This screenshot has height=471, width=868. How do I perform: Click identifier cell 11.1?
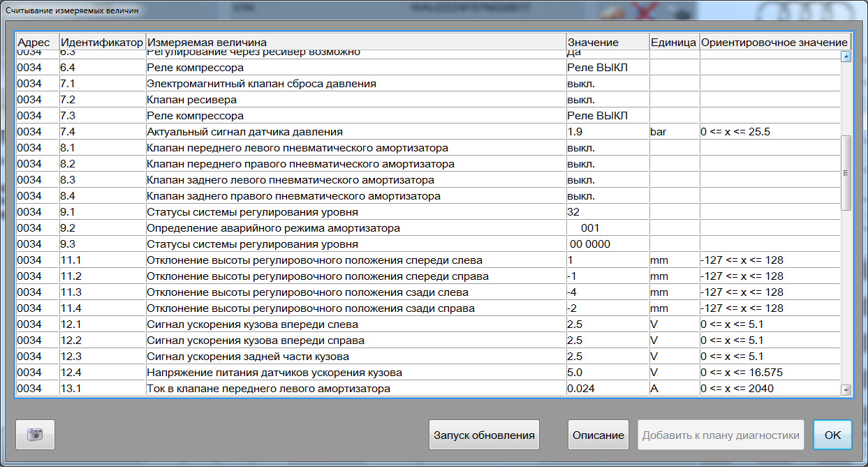click(x=102, y=260)
